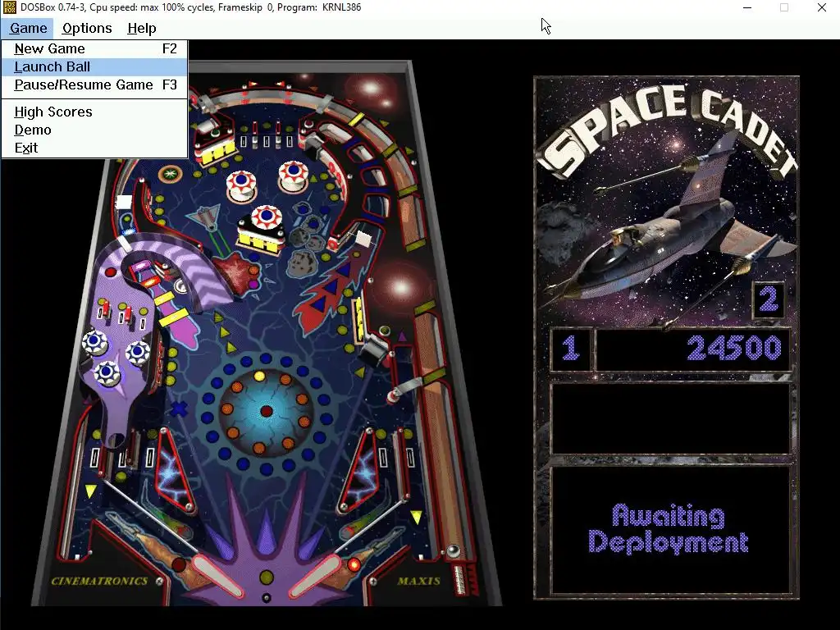The image size is (840, 630).
Task: Click the Awaiting Deployment message
Action: [x=669, y=529]
